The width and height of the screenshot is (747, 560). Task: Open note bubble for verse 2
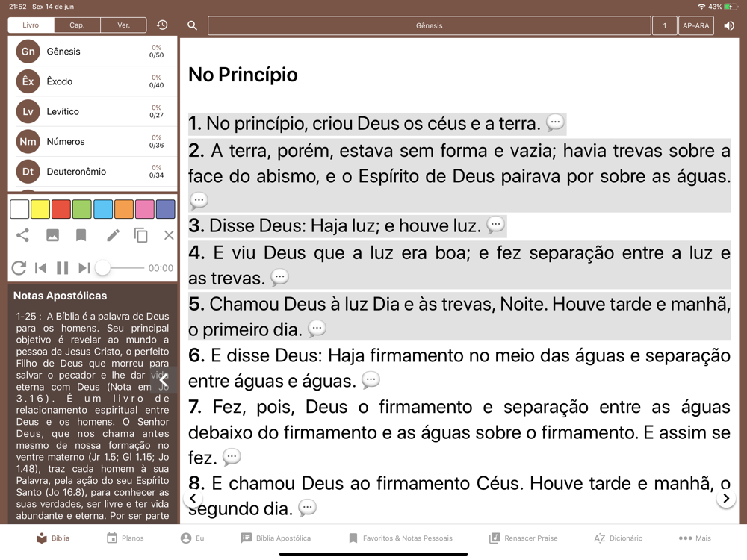click(x=199, y=200)
